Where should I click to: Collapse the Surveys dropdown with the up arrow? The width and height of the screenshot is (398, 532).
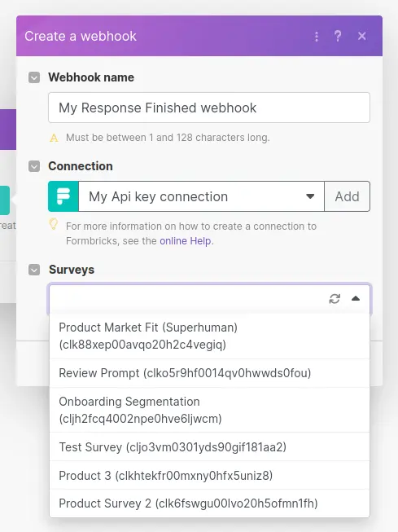coord(356,298)
